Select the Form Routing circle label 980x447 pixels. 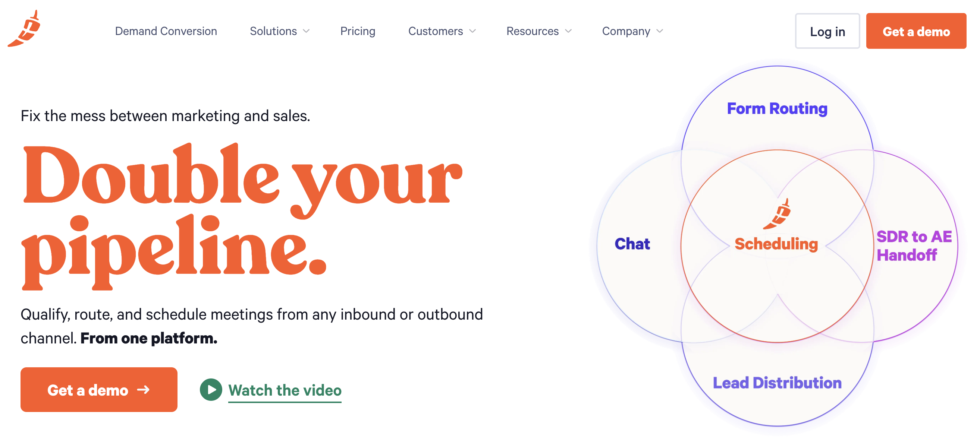pos(777,109)
